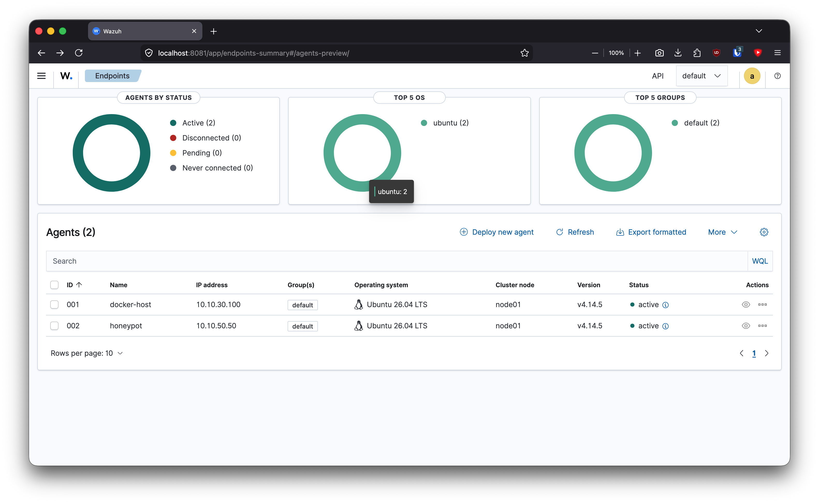The image size is (819, 504).
Task: Click the Agents by status donut ring
Action: coord(78,153)
